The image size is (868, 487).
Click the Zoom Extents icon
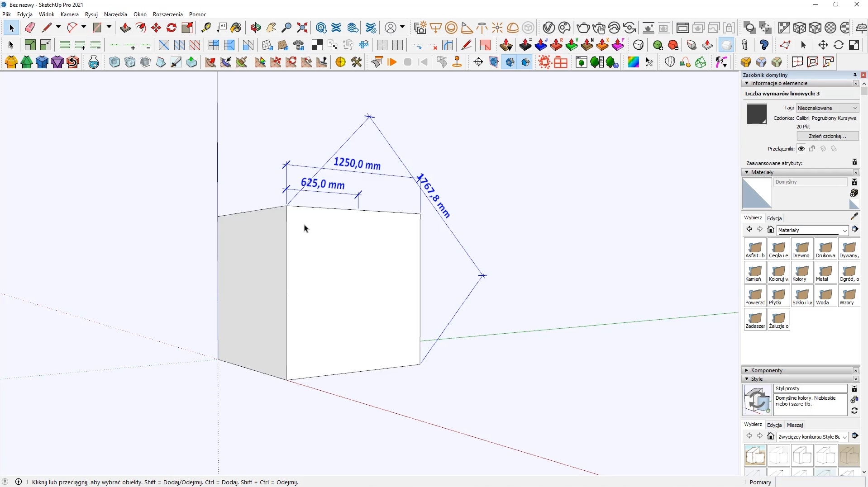(x=303, y=28)
